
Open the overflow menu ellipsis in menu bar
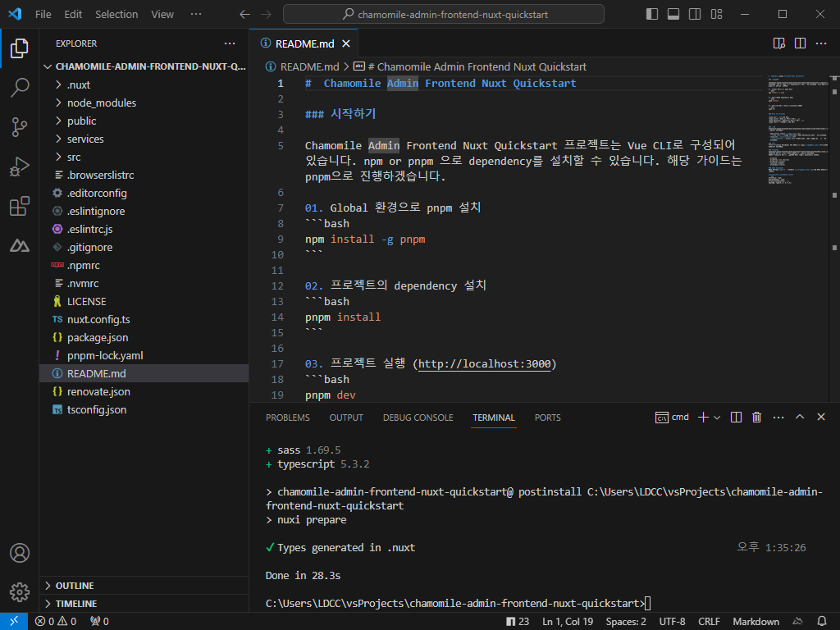coord(196,14)
